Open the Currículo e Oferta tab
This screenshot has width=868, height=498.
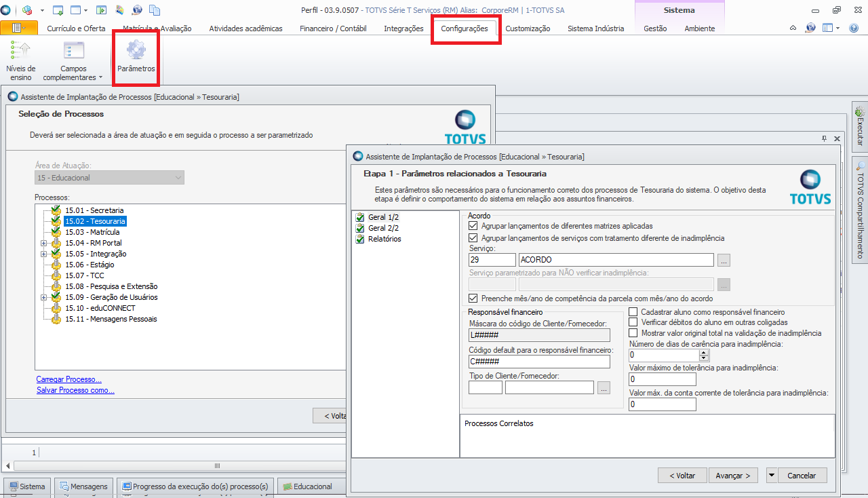click(76, 28)
